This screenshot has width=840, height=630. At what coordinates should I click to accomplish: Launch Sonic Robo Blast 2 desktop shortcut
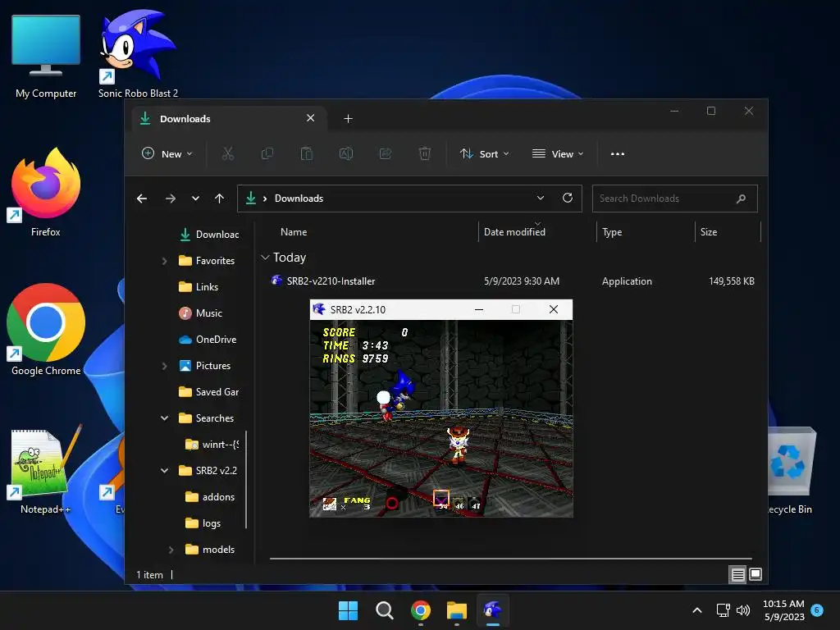click(x=138, y=53)
